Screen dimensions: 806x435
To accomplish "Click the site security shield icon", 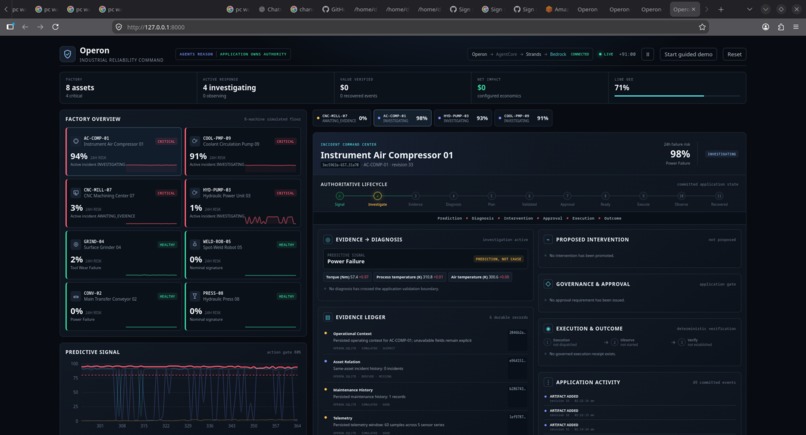I will [119, 27].
